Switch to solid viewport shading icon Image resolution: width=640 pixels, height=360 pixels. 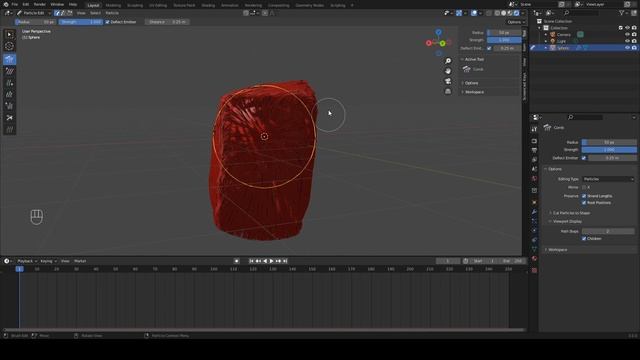pos(504,13)
